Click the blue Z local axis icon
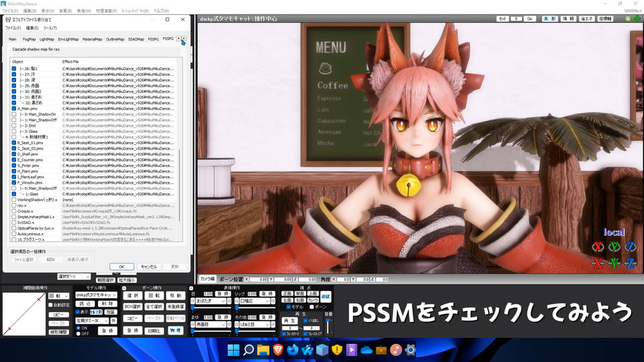644x362 pixels. click(629, 247)
